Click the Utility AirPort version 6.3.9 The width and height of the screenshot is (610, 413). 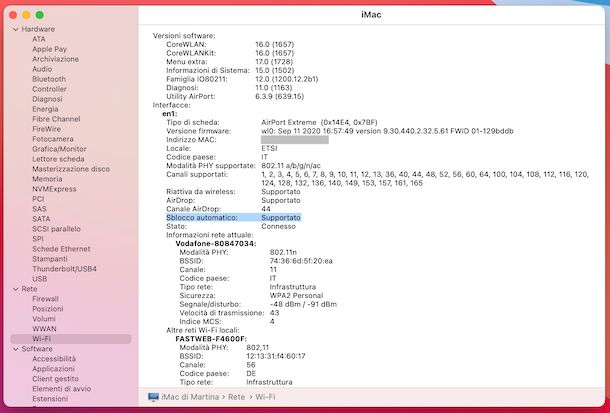(279, 96)
